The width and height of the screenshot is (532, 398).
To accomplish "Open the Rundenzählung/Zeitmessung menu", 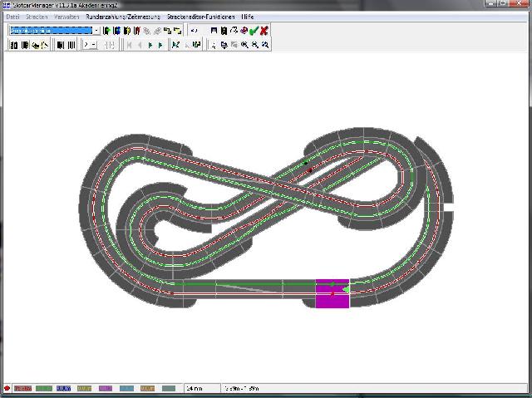I will click(x=123, y=17).
